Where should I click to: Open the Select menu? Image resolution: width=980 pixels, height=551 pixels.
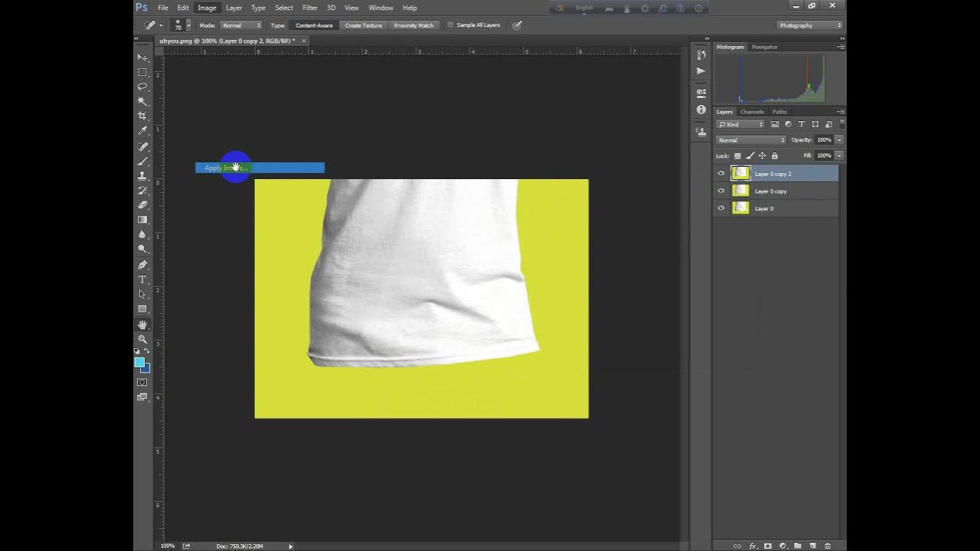pos(284,8)
